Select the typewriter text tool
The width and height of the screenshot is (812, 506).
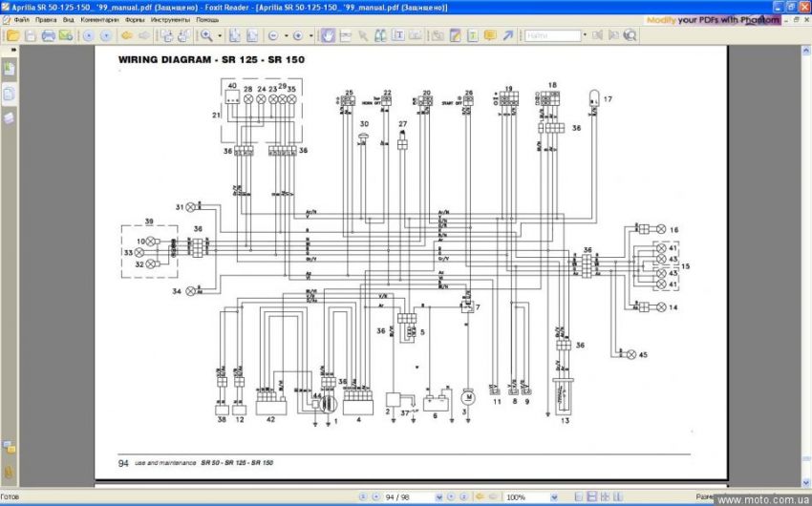click(397, 35)
